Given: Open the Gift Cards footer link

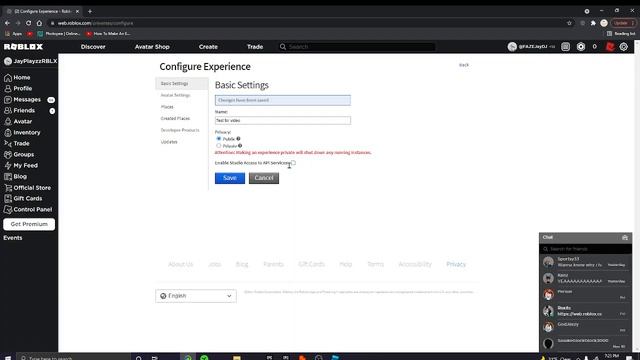Looking at the screenshot, I should [311, 264].
